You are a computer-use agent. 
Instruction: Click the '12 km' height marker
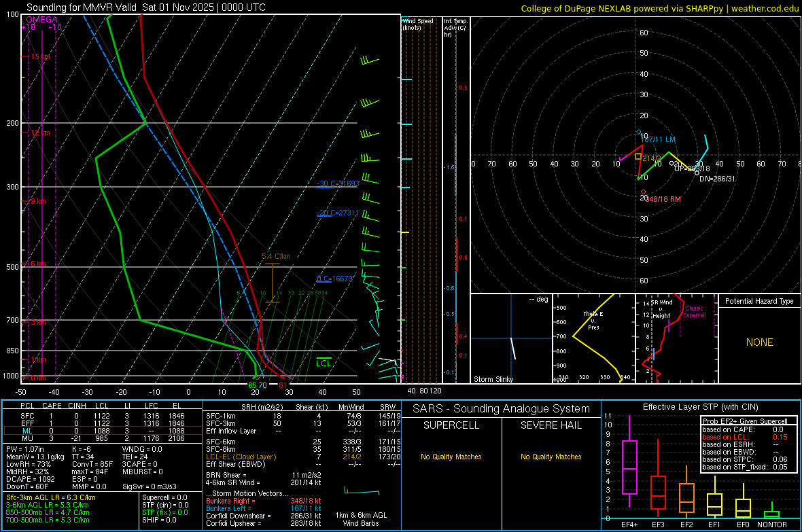pos(40,132)
